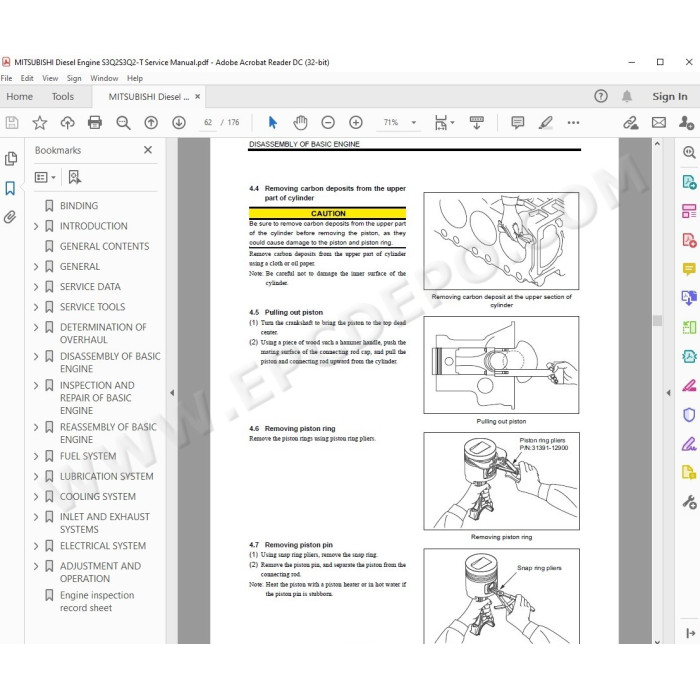Zoom in with plus button
The height and width of the screenshot is (700, 700).
355,122
